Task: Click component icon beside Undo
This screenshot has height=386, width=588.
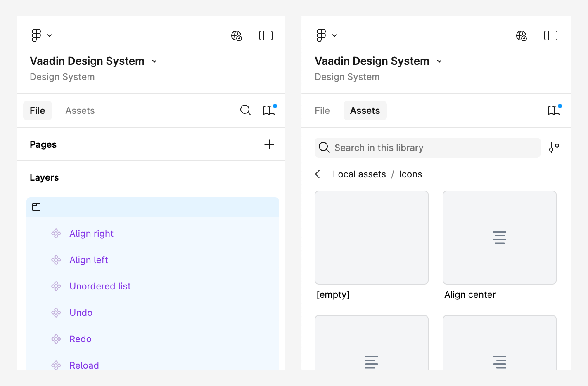Action: [56, 313]
